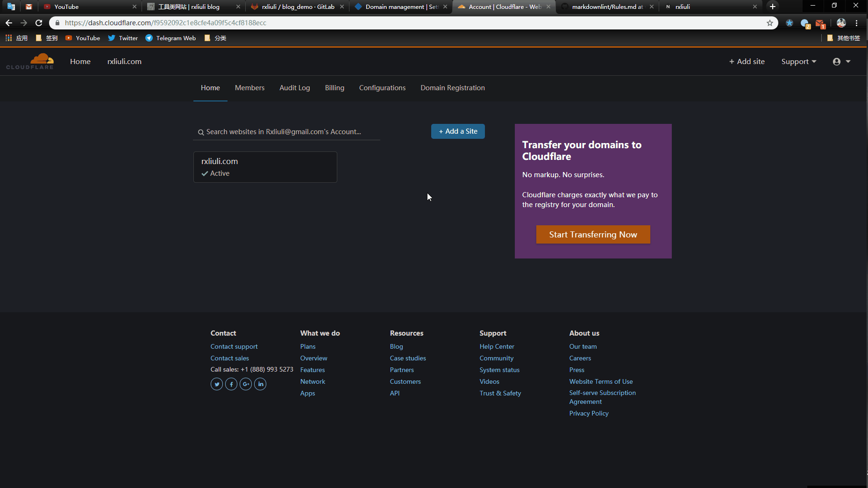Reload the current page
Image resolution: width=868 pixels, height=488 pixels.
click(x=39, y=23)
